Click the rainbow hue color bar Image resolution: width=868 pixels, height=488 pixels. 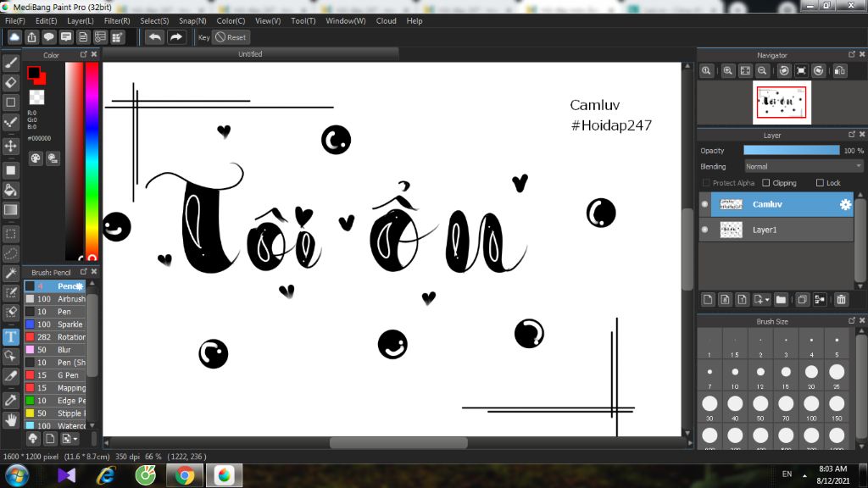pyautogui.click(x=92, y=160)
